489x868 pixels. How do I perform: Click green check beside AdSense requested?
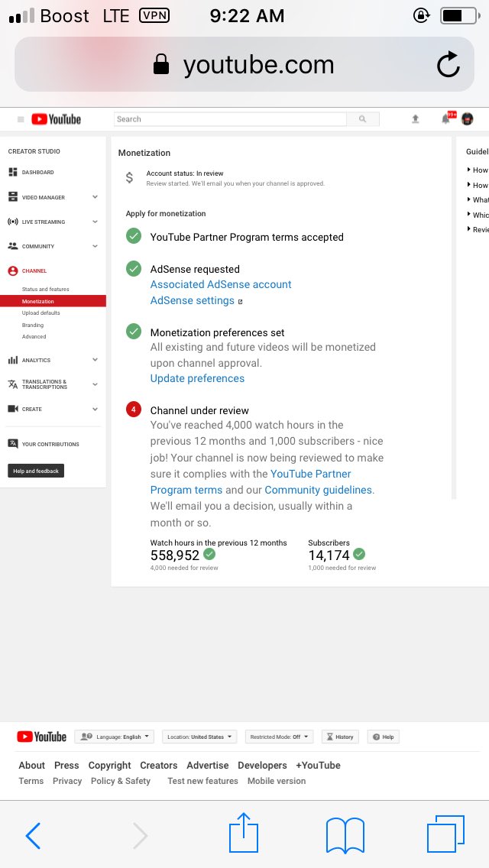coord(134,268)
